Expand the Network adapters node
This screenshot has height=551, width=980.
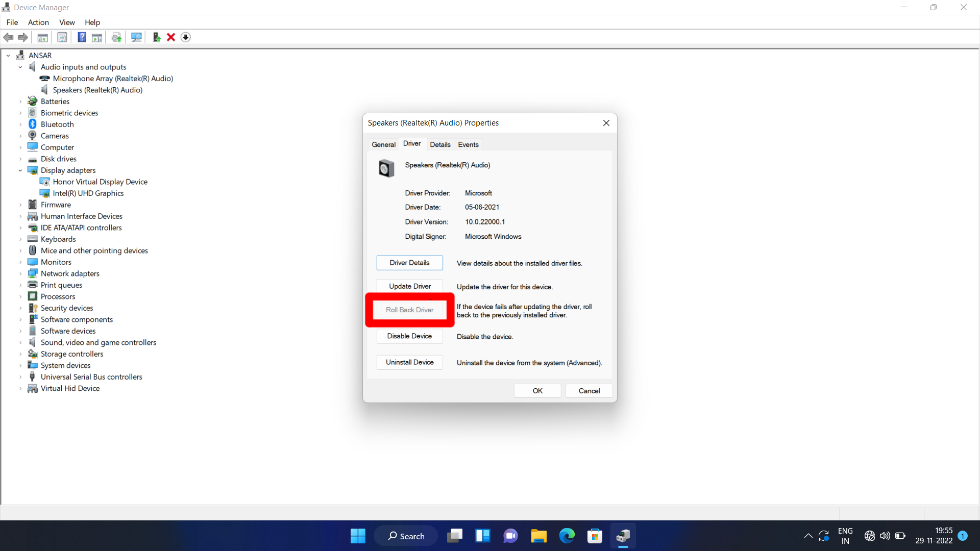pos(20,273)
